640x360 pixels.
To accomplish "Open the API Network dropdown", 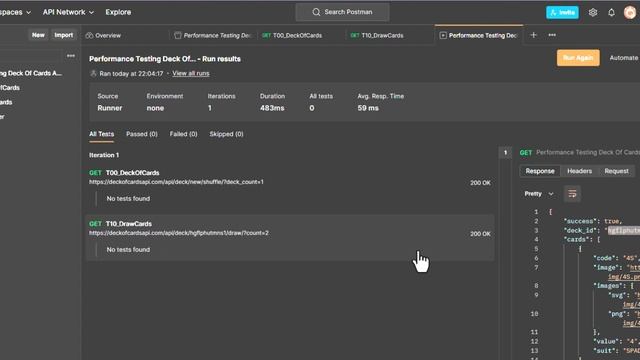I will 68,12.
